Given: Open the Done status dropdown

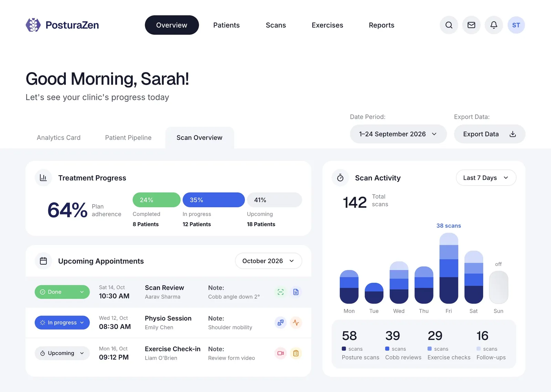Looking at the screenshot, I should (x=62, y=292).
